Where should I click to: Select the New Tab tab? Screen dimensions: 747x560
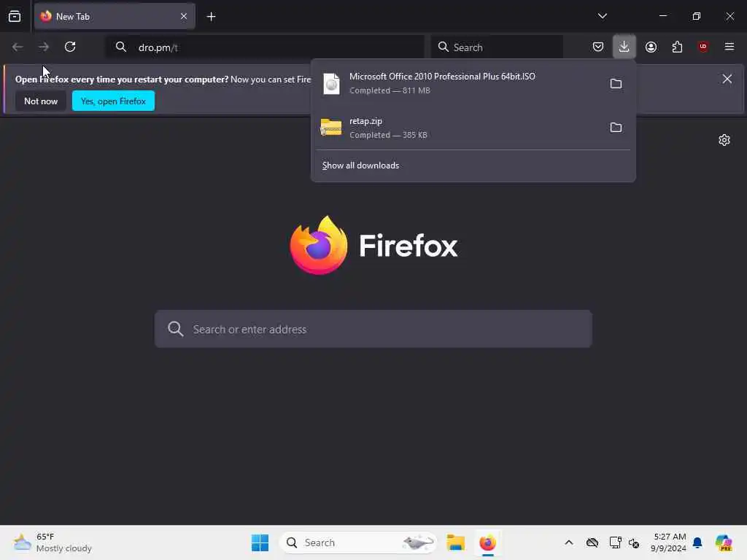coord(115,16)
